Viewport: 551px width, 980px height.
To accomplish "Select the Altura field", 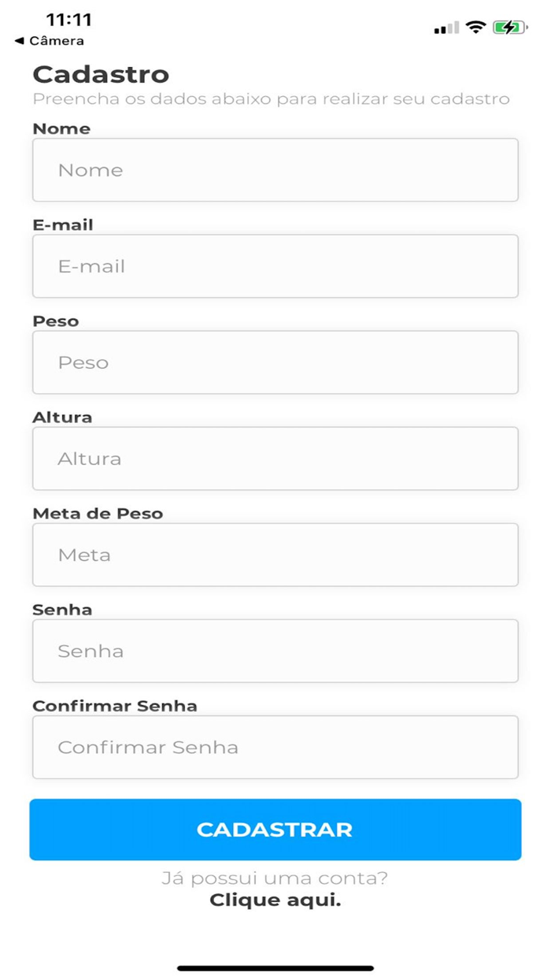I will [x=275, y=458].
